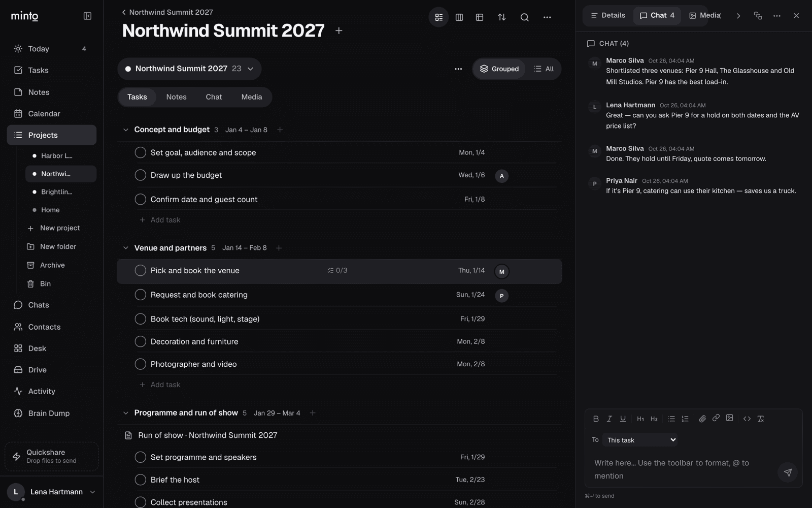This screenshot has height=508, width=812.
Task: Send the chat message
Action: click(x=788, y=472)
